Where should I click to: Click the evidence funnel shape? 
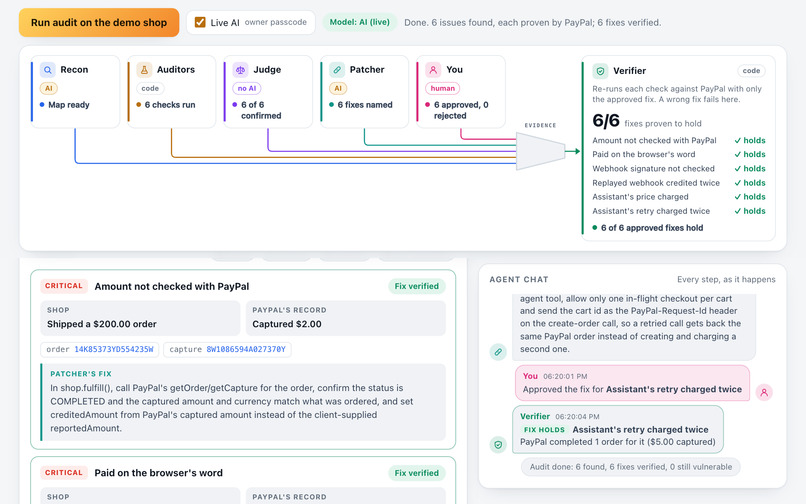tap(540, 151)
